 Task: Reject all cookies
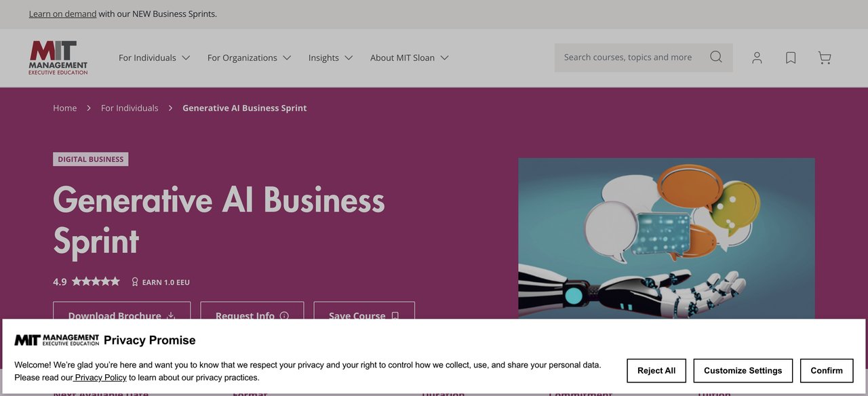pyautogui.click(x=656, y=371)
